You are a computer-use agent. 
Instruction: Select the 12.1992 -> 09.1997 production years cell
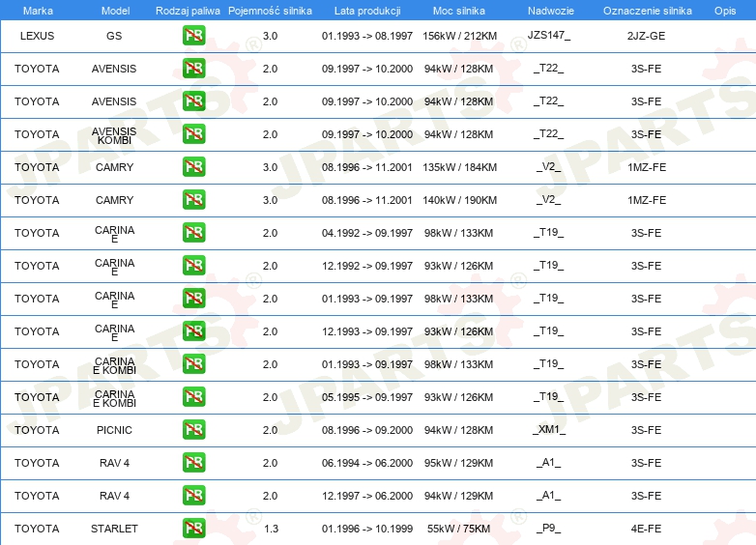pos(367,266)
